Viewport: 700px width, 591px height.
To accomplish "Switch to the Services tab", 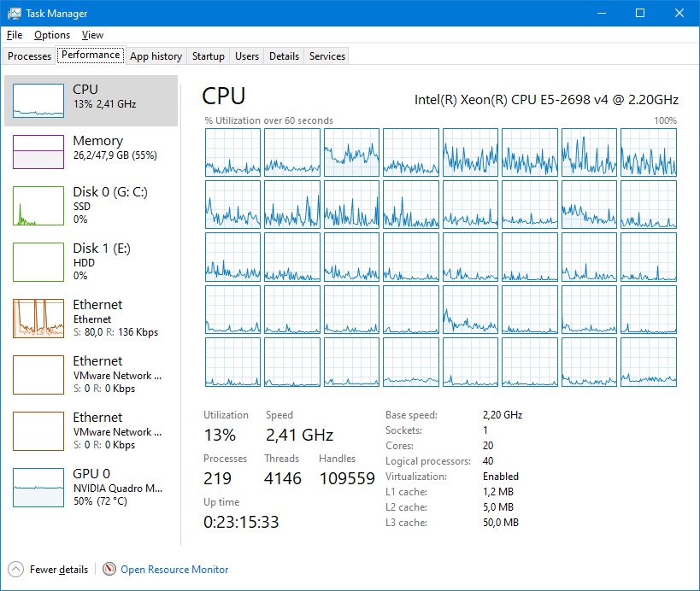I will (327, 56).
